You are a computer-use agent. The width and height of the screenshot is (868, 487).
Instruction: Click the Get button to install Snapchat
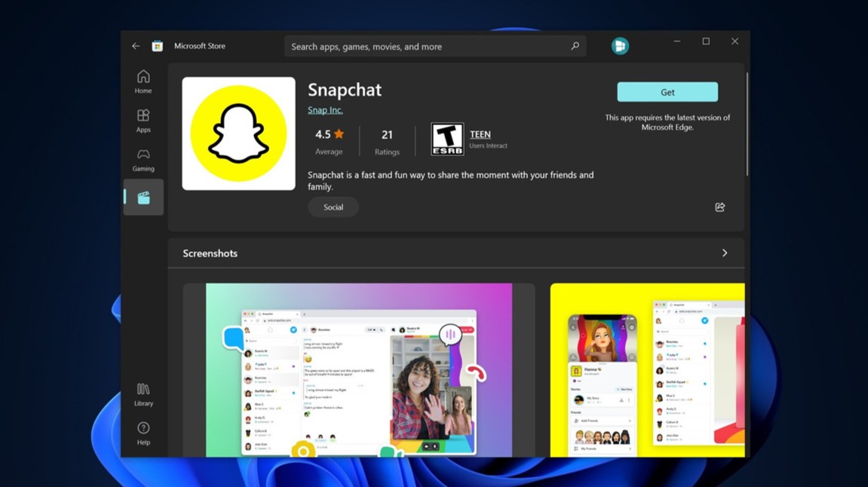coord(667,91)
